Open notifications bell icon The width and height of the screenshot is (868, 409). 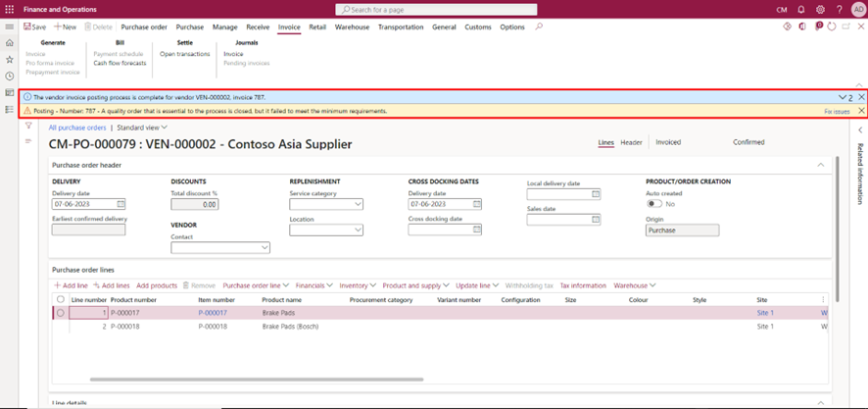tap(801, 10)
